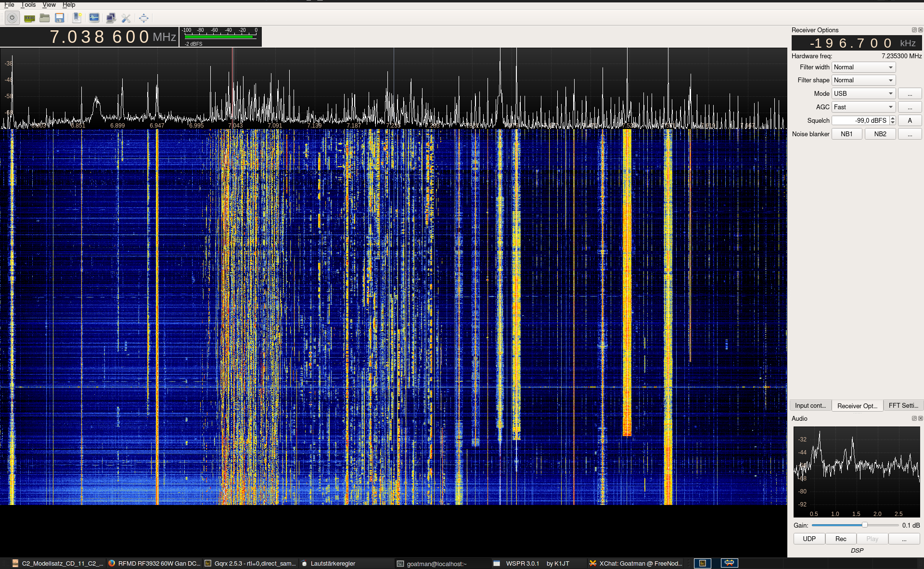Open the Tools menu

[28, 5]
